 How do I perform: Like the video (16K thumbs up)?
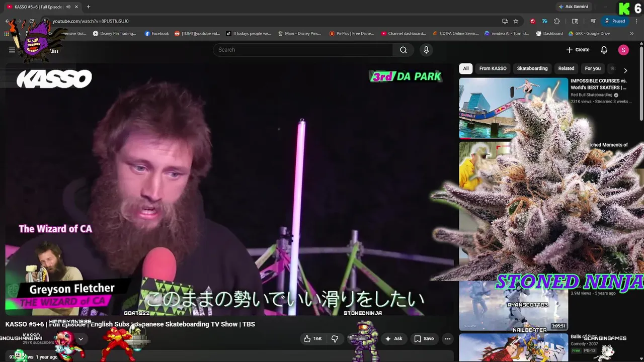click(312, 339)
